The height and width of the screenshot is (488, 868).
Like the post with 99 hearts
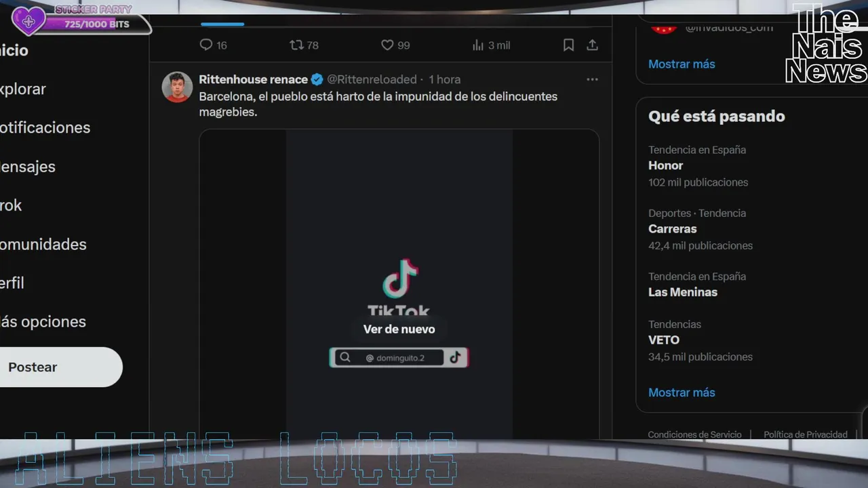pyautogui.click(x=395, y=45)
